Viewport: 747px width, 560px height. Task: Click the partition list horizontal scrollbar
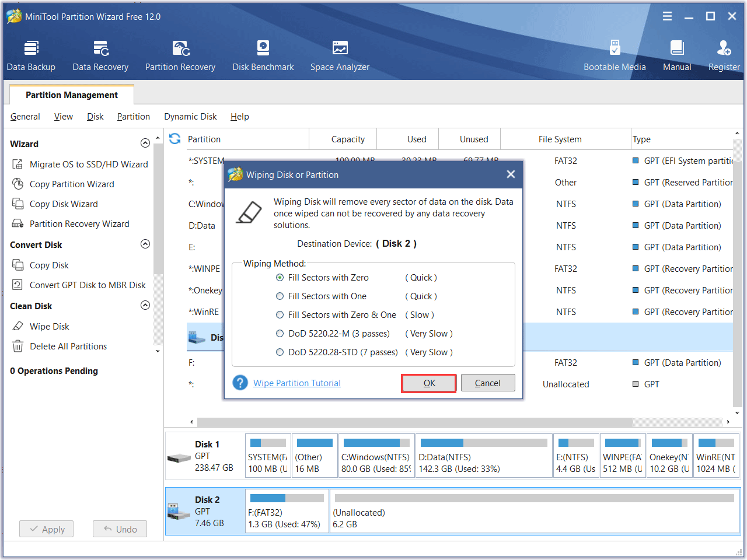coord(414,422)
